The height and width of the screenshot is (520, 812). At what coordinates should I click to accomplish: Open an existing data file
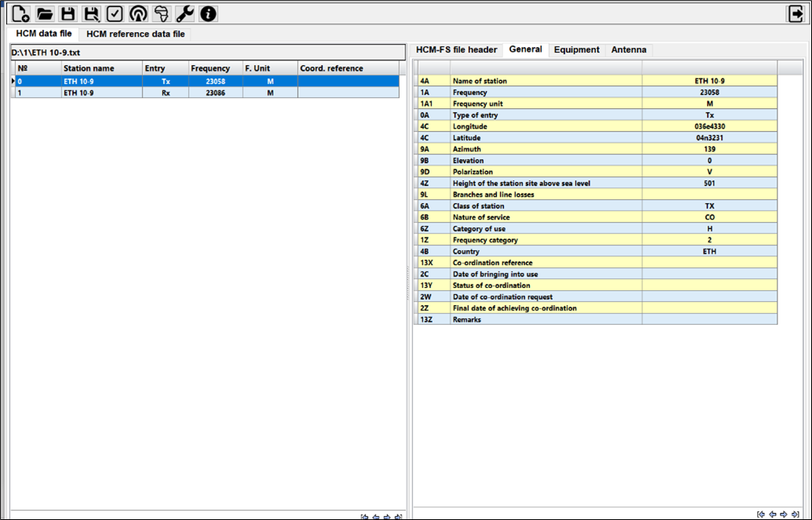click(43, 13)
